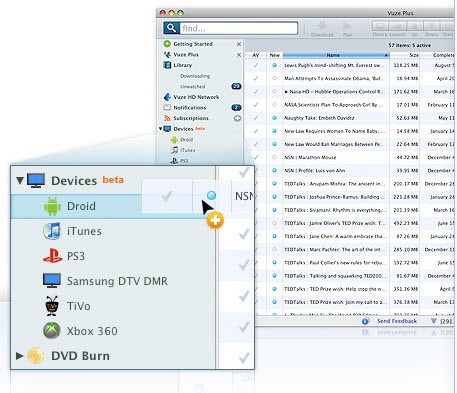
Task: Select Unwatched under Library
Action: click(x=193, y=87)
